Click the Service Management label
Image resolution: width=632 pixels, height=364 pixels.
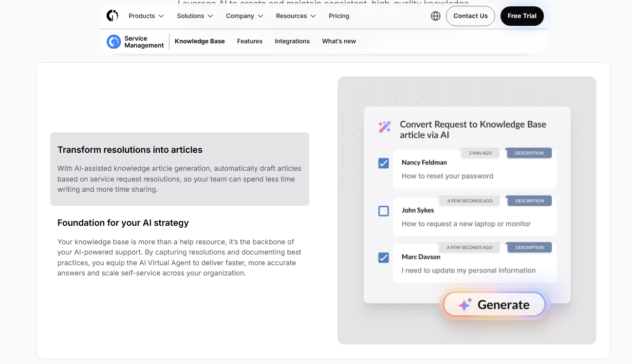coord(144,42)
